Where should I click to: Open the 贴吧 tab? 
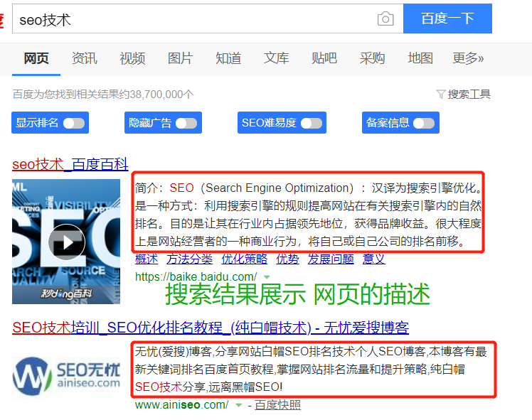tap(324, 58)
